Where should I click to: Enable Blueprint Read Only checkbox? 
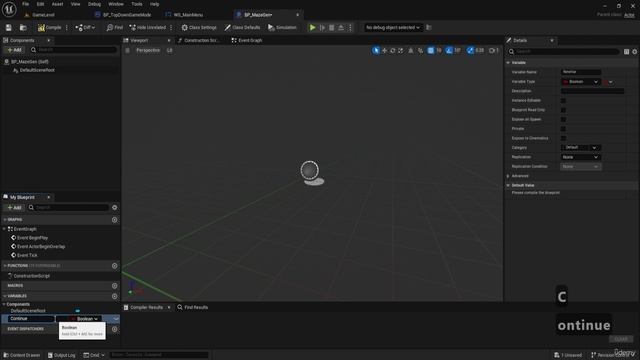click(563, 110)
